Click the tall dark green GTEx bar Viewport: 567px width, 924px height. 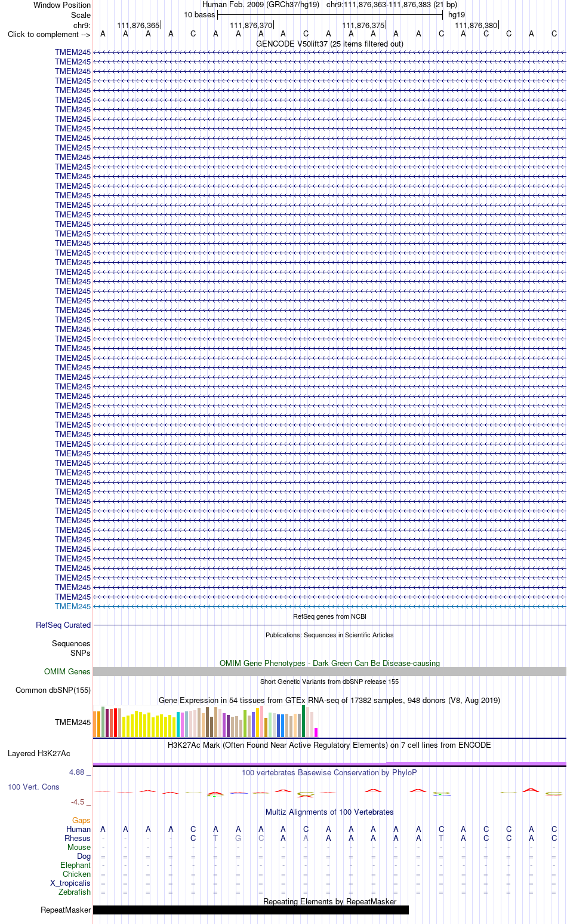[x=304, y=721]
